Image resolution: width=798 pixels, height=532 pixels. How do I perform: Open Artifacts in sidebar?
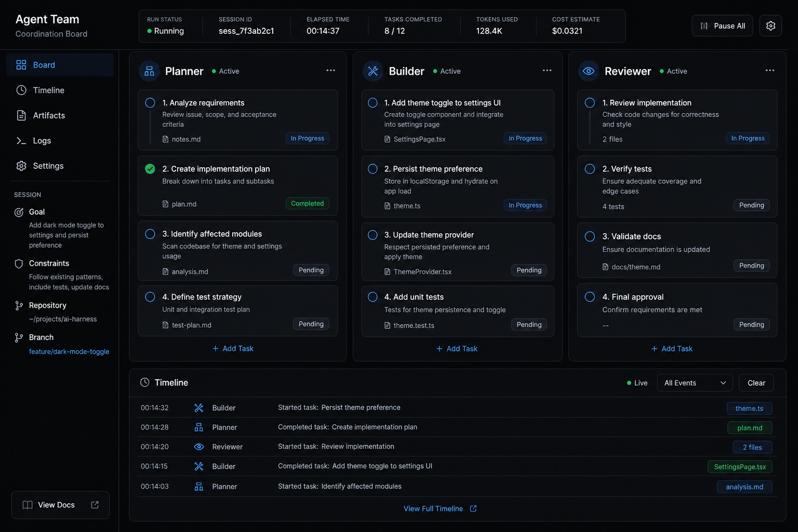point(60,115)
